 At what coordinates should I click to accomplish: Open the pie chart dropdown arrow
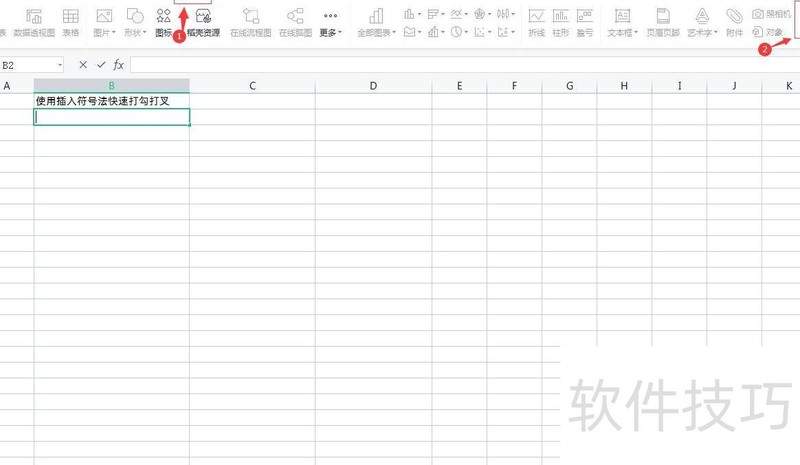(466, 32)
